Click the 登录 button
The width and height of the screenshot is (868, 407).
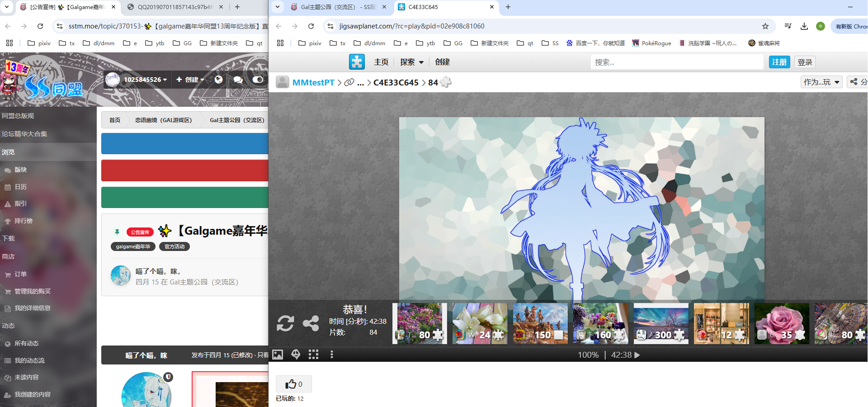pyautogui.click(x=805, y=62)
